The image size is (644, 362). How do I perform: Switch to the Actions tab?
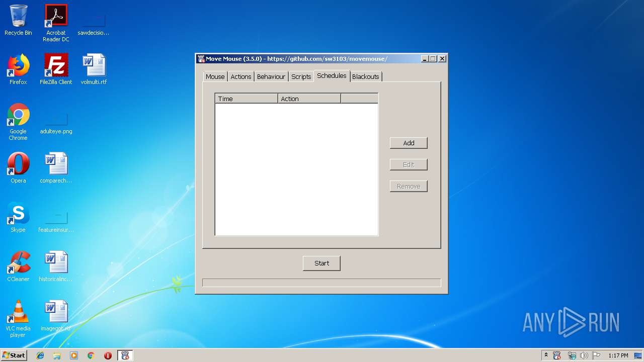[x=240, y=76]
